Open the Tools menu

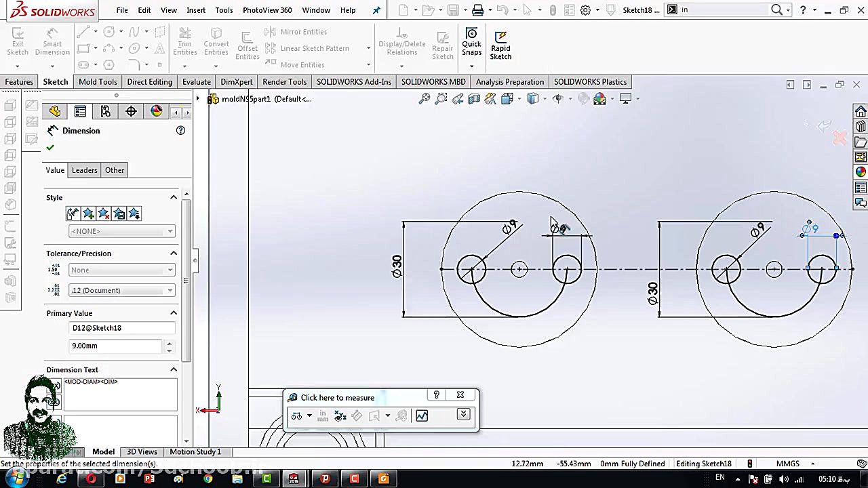point(224,10)
